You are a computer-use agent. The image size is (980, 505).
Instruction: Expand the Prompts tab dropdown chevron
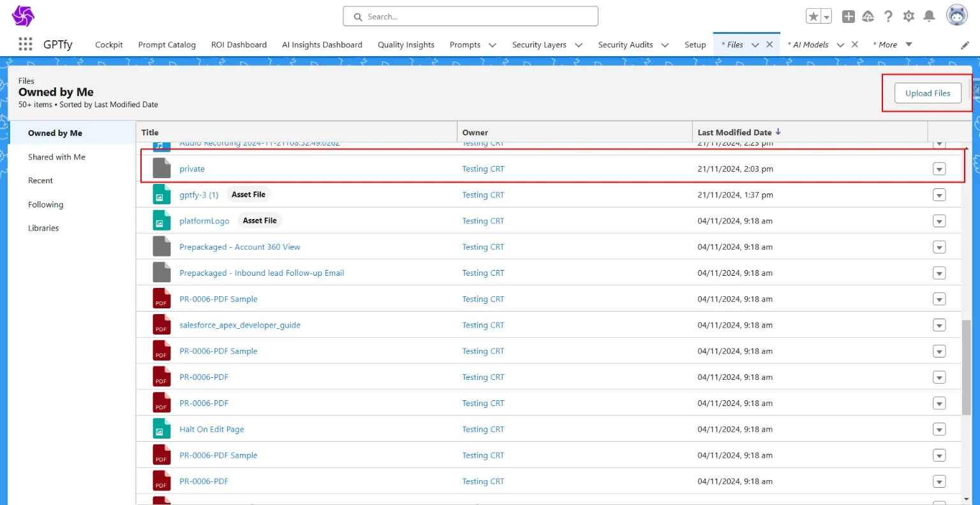pos(492,45)
